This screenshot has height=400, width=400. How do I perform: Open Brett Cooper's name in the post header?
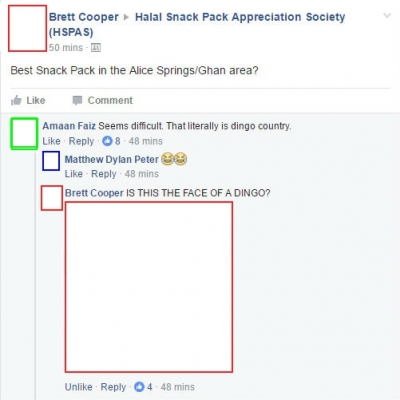click(84, 17)
